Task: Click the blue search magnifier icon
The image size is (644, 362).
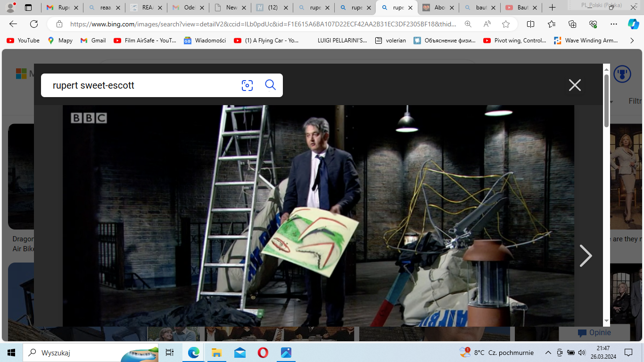Action: [x=270, y=85]
